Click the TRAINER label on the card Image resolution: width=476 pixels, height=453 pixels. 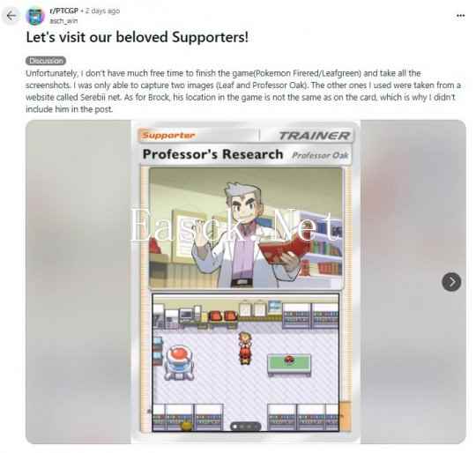314,136
